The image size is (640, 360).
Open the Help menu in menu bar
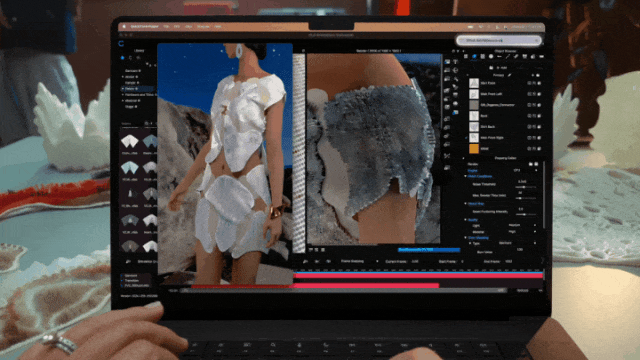point(218,27)
